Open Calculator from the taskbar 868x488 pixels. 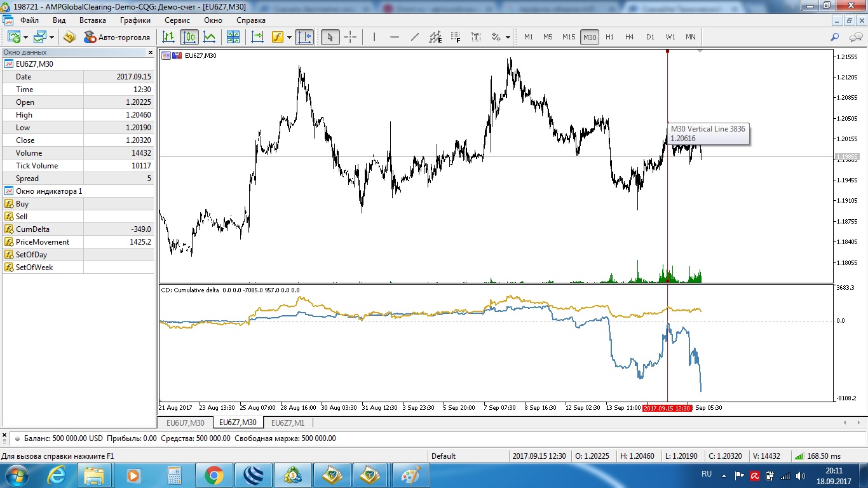tap(174, 475)
